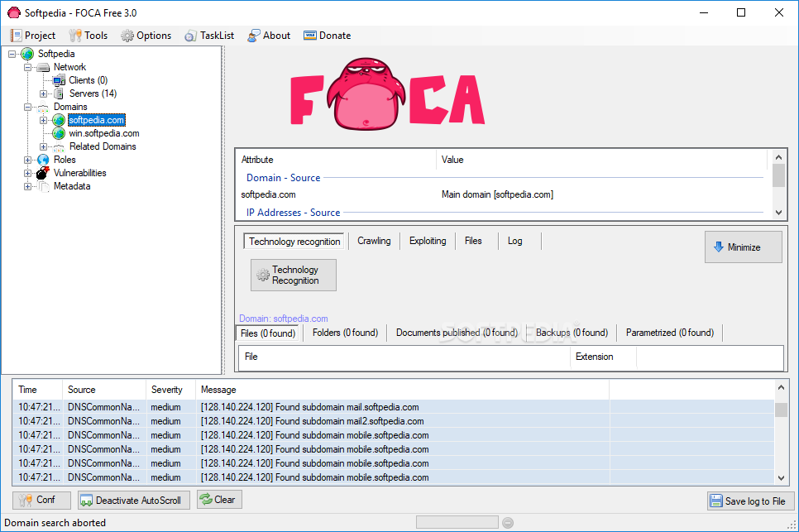Click the softpedia.com globe icon
The height and width of the screenshot is (532, 799).
(59, 120)
